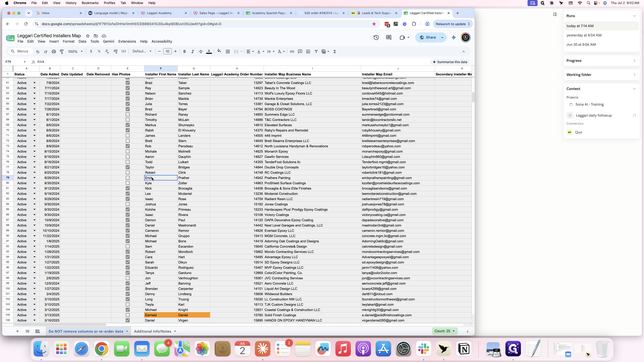Toggle Has Photos checkbox for Sam Escandon
644x362 pixels.
pyautogui.click(x=128, y=246)
